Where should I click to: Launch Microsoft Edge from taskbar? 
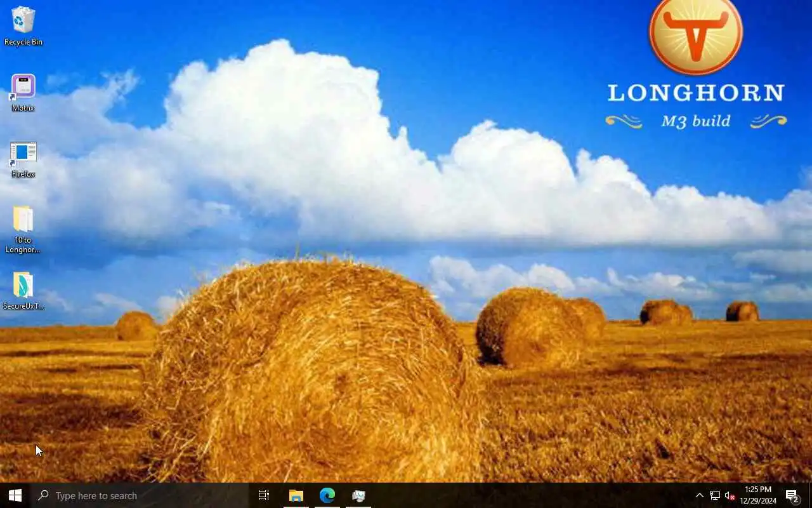[327, 495]
